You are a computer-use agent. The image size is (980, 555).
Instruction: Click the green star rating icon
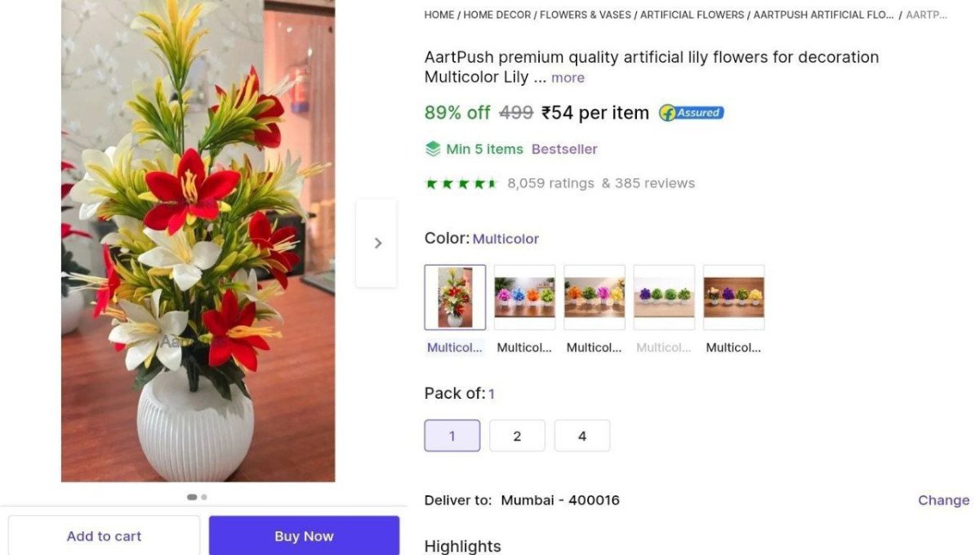(x=460, y=182)
